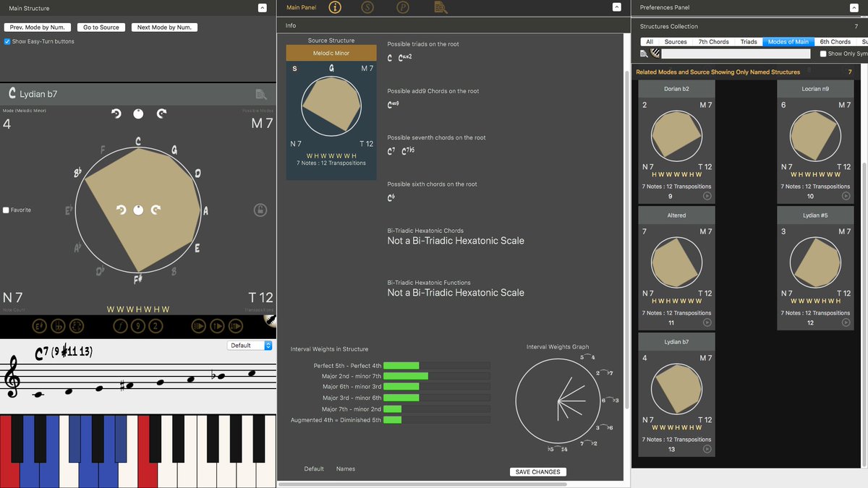This screenshot has height=488, width=868.
Task: Click the Major 2nd - minor 7th weight bar
Action: (x=437, y=376)
